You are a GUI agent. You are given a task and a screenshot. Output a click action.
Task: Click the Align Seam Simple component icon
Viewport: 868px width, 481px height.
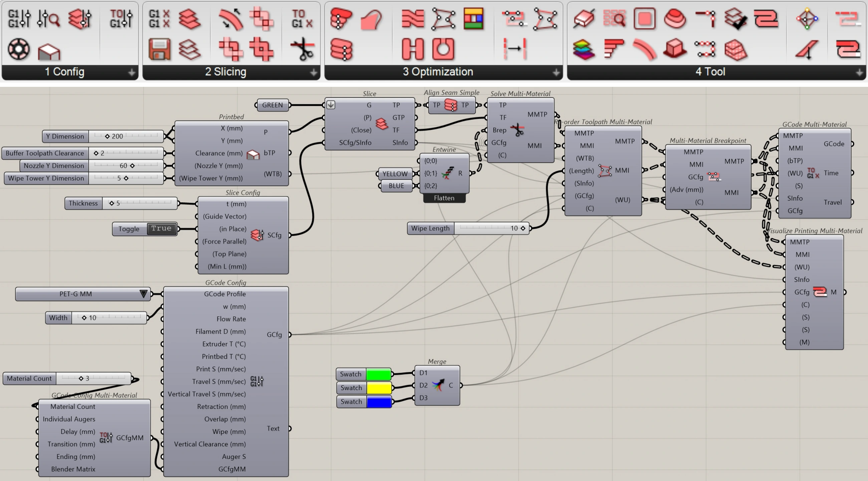coord(450,105)
